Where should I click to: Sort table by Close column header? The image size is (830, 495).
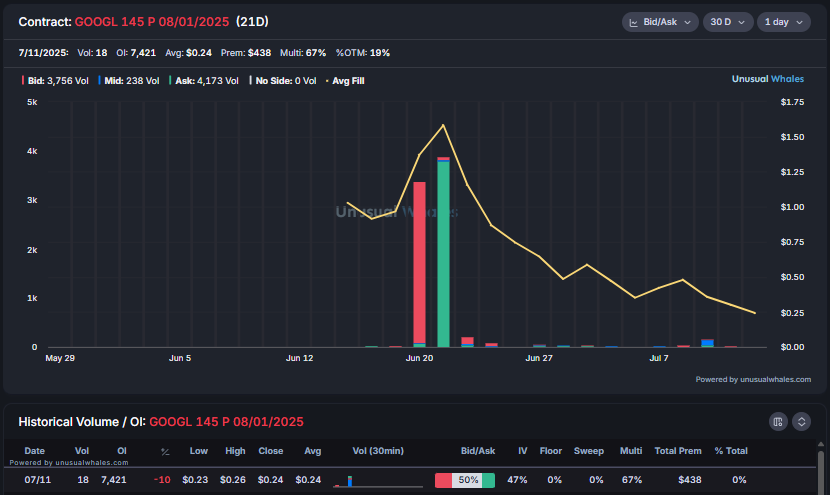[x=270, y=451]
